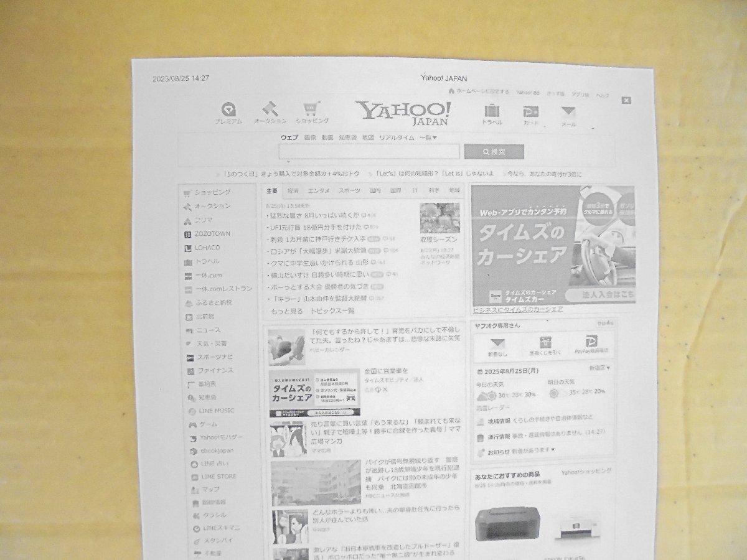This screenshot has height=560, width=747.
Task: Focus the Yahoo search input field
Action: click(369, 151)
